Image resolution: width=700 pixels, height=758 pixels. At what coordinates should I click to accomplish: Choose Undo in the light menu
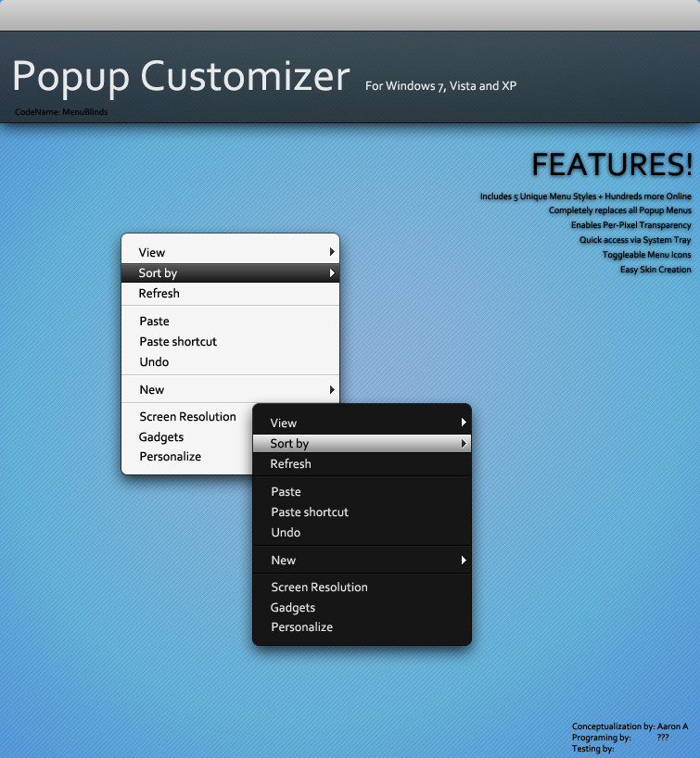tap(230, 361)
